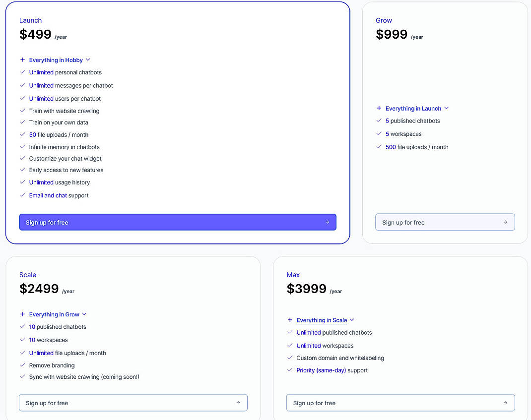Click Early access to new features text

pos(66,170)
